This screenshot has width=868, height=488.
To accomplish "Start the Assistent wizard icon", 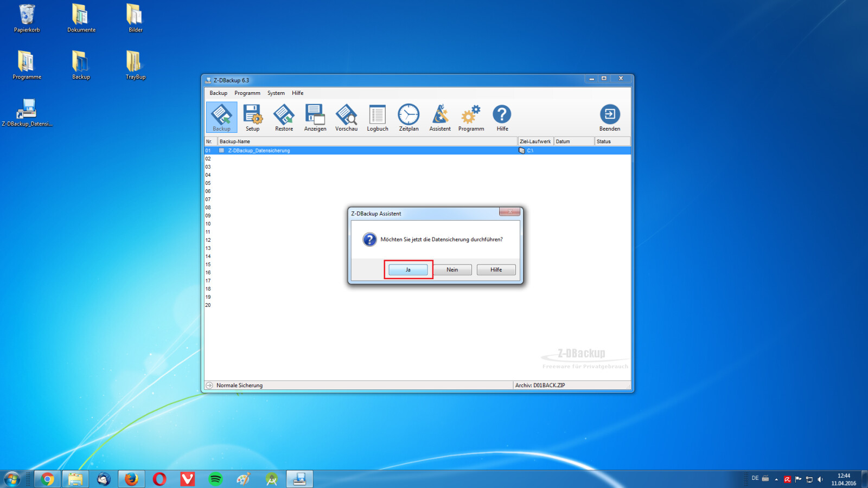I will coord(440,117).
